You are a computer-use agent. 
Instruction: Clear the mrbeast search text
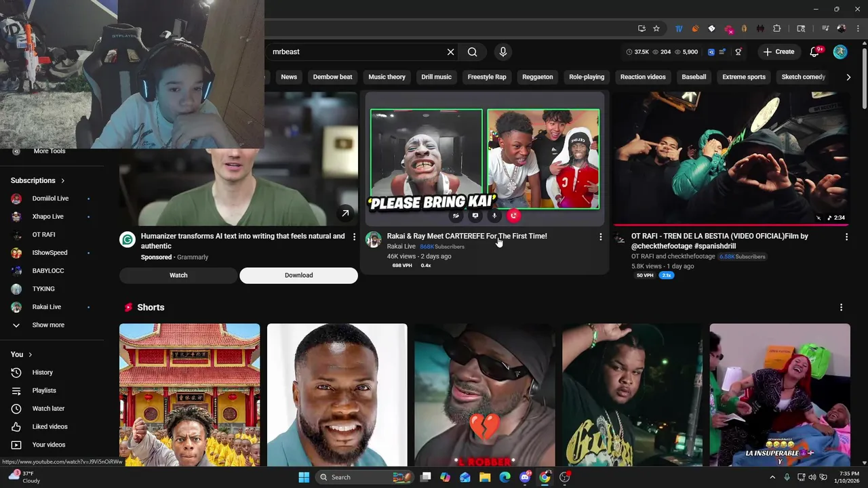(450, 52)
